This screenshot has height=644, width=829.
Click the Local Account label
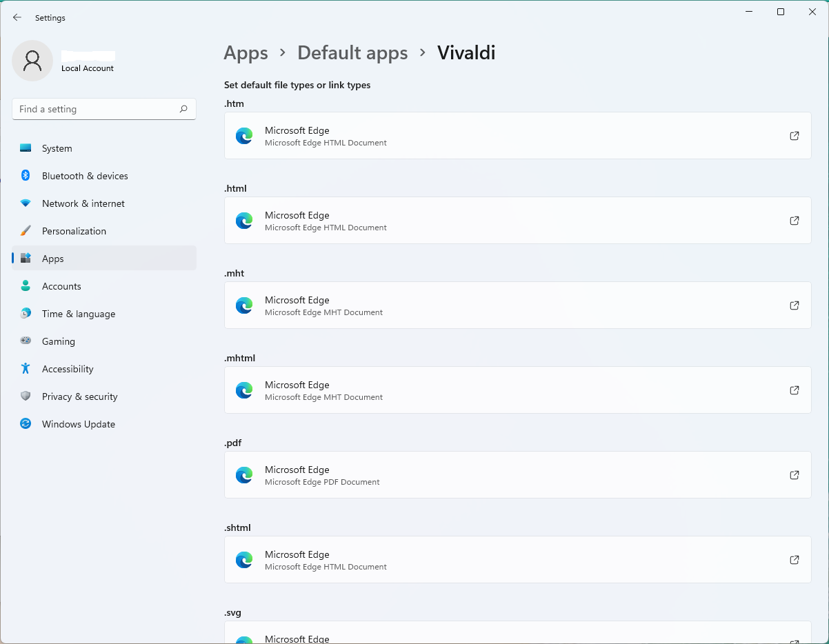tap(88, 68)
